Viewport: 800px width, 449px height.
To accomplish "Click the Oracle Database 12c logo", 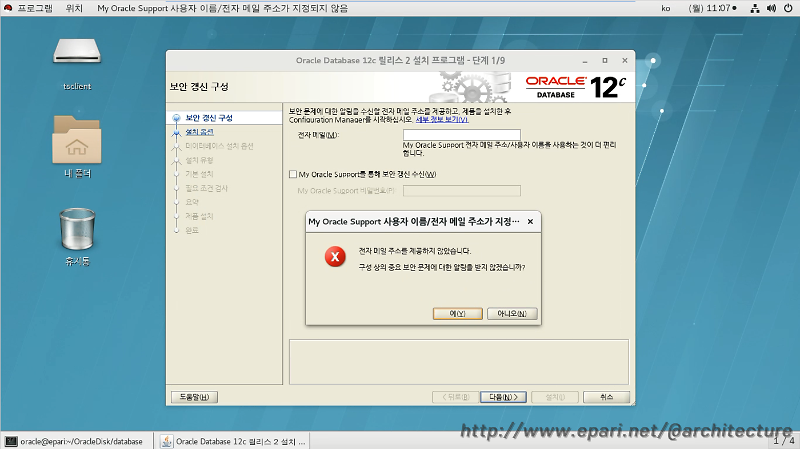I will pos(576,87).
